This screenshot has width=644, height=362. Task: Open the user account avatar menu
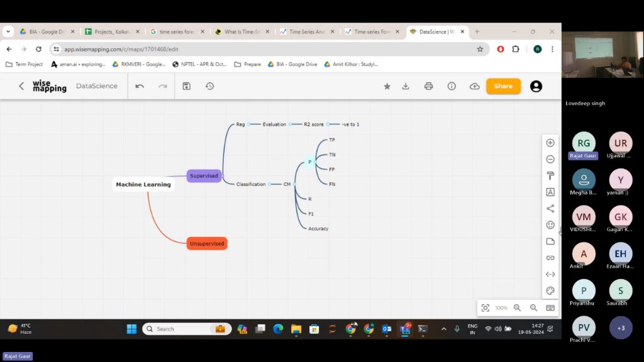pos(536,86)
